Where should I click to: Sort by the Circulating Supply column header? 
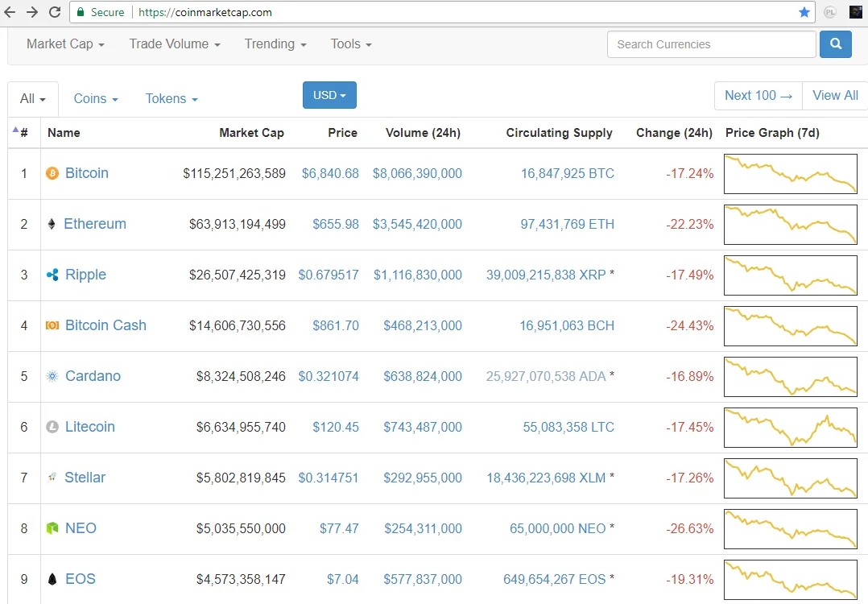[559, 133]
